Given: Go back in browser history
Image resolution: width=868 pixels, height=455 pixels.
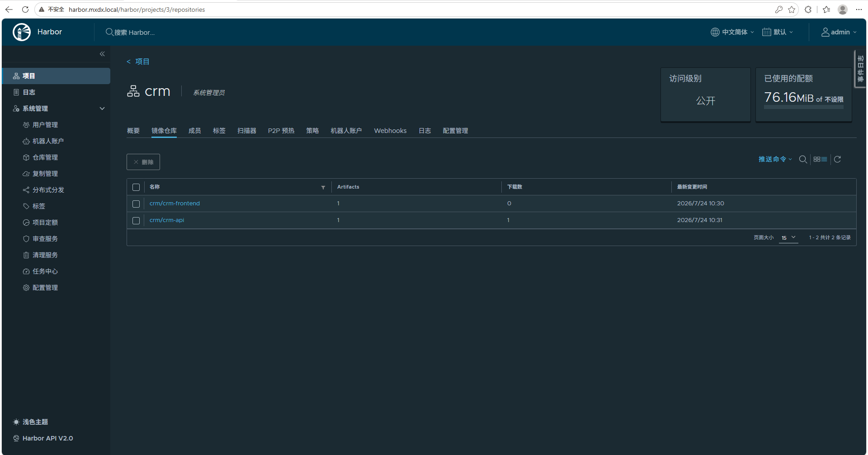Looking at the screenshot, I should 9,9.
